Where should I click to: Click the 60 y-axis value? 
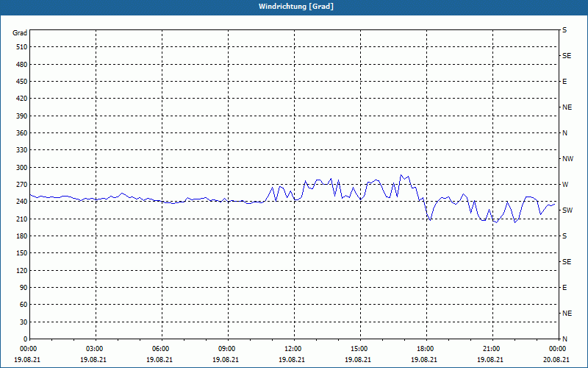coord(24,305)
